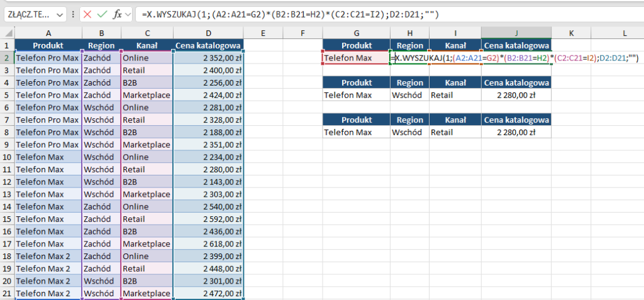
Task: Click the Retail cell in cell I8
Action: click(x=455, y=132)
